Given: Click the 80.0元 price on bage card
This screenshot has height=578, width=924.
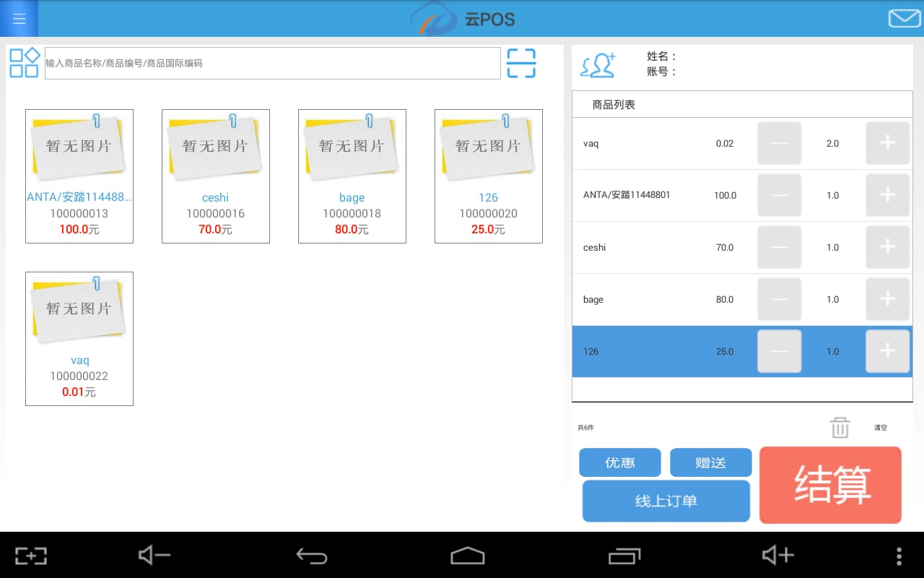Looking at the screenshot, I should 352,230.
